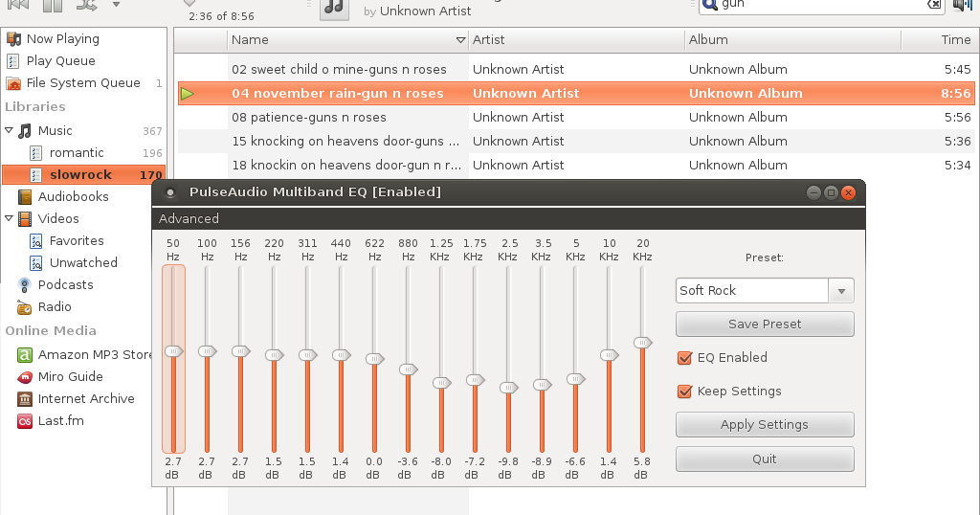980x515 pixels.
Task: Pause the current track
Action: point(54,5)
